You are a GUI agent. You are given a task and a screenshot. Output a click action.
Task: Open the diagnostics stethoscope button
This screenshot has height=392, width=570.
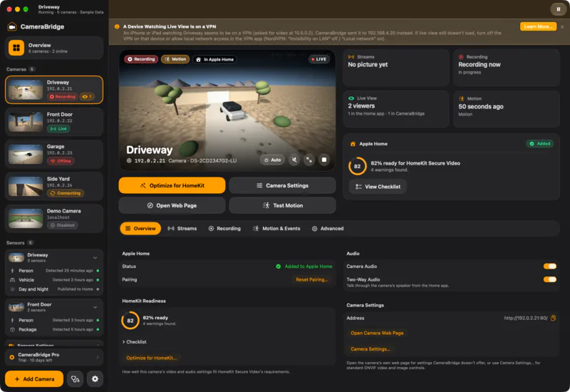76,379
